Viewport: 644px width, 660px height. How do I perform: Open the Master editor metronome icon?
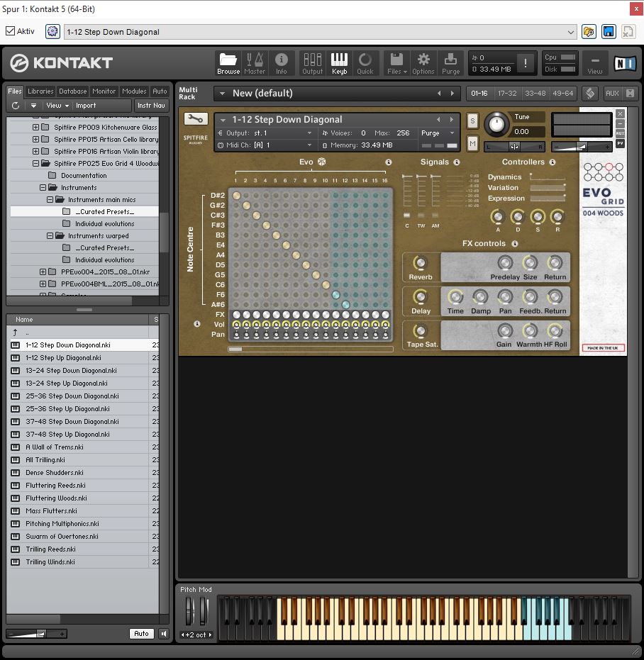click(x=255, y=64)
